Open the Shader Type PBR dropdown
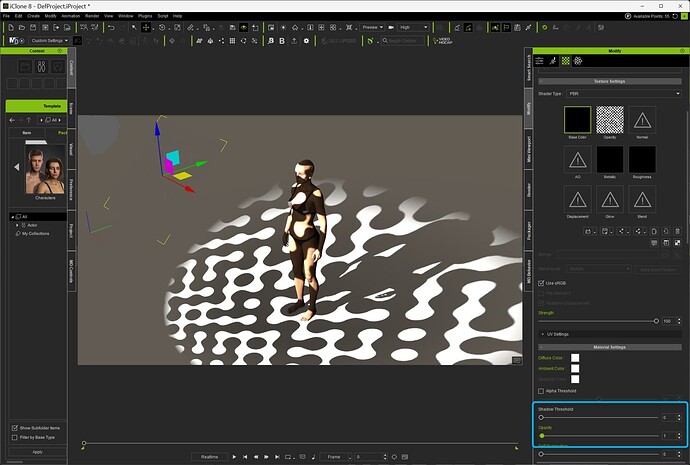Image resolution: width=690 pixels, height=465 pixels. [x=624, y=93]
